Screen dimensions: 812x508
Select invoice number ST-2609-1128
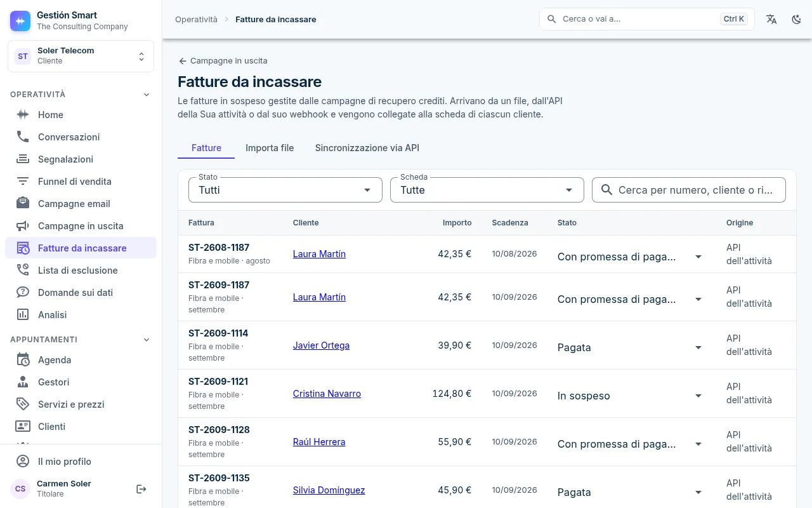(219, 430)
